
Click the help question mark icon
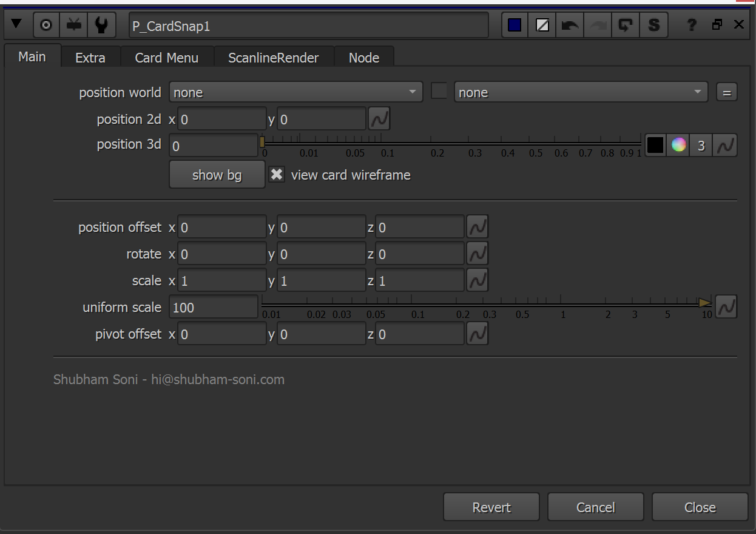click(x=692, y=25)
